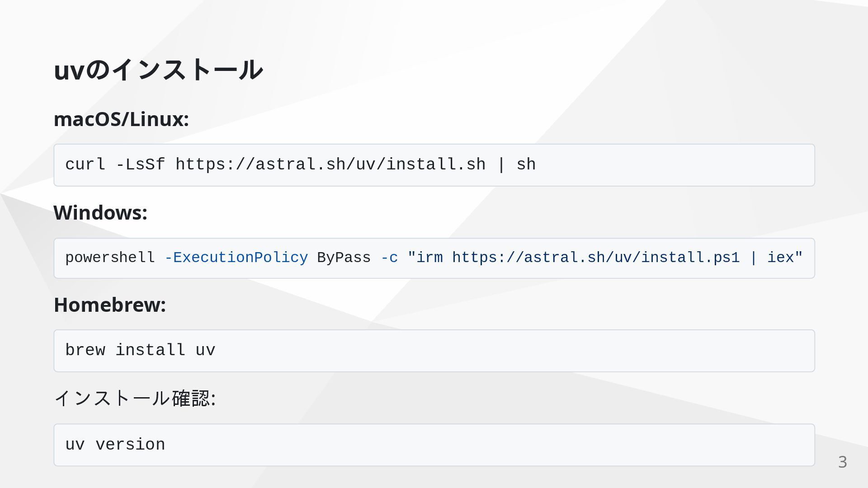Click the "ByPass" value in the PowerShell command
This screenshot has width=868, height=488.
click(x=344, y=258)
